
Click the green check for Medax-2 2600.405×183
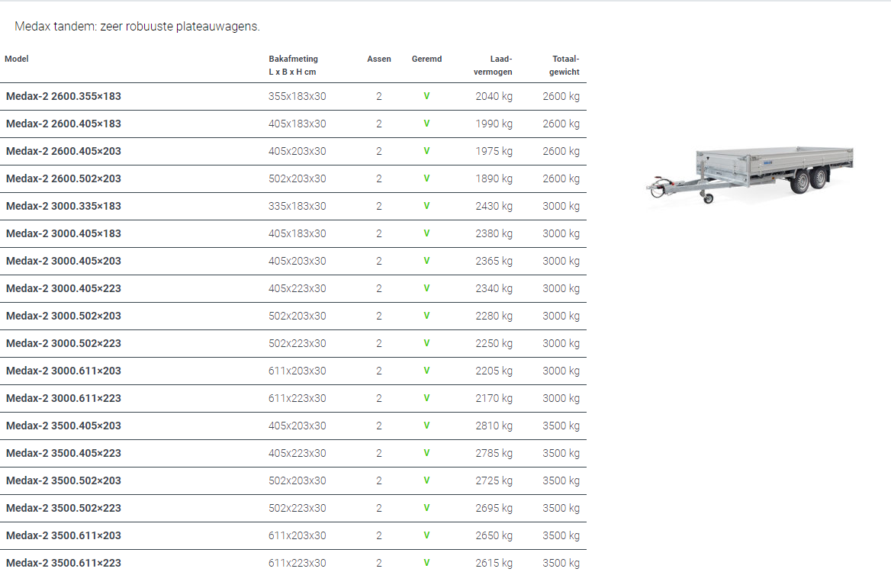[x=426, y=124]
